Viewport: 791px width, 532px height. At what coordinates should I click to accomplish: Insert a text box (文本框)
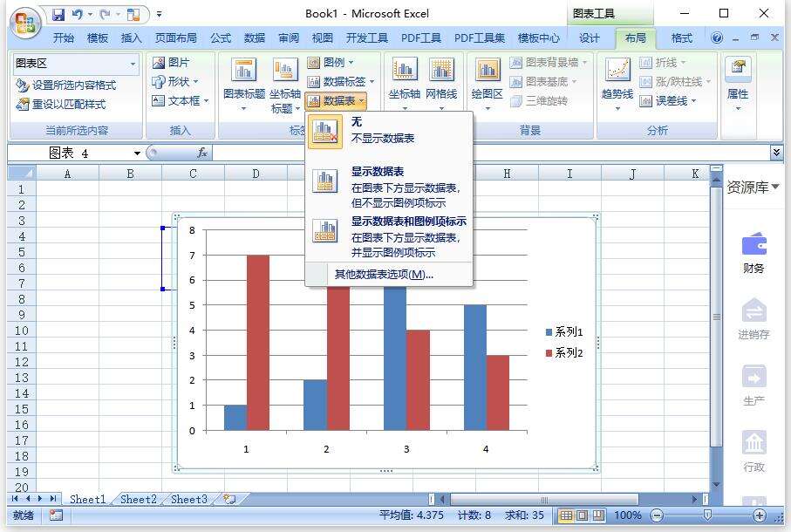tap(181, 100)
